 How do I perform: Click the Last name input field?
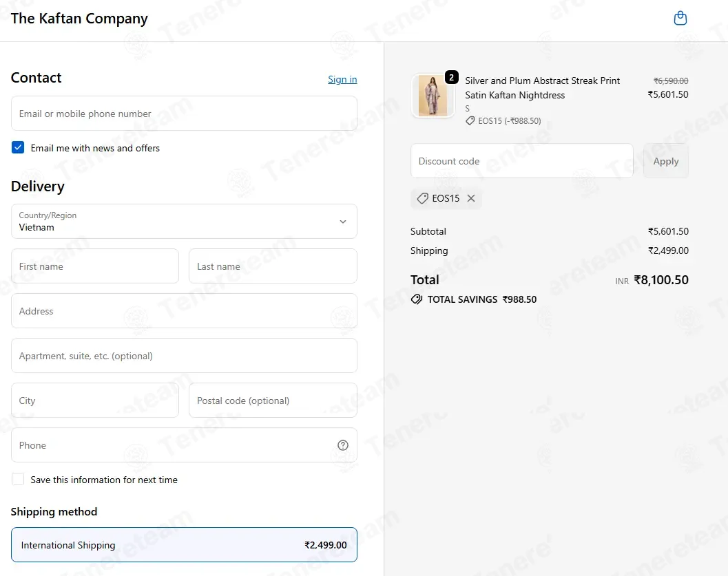(273, 266)
